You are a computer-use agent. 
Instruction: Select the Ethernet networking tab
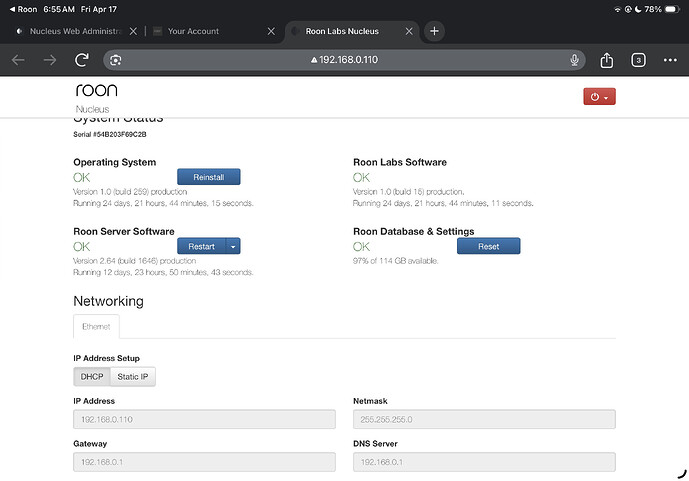pos(96,326)
